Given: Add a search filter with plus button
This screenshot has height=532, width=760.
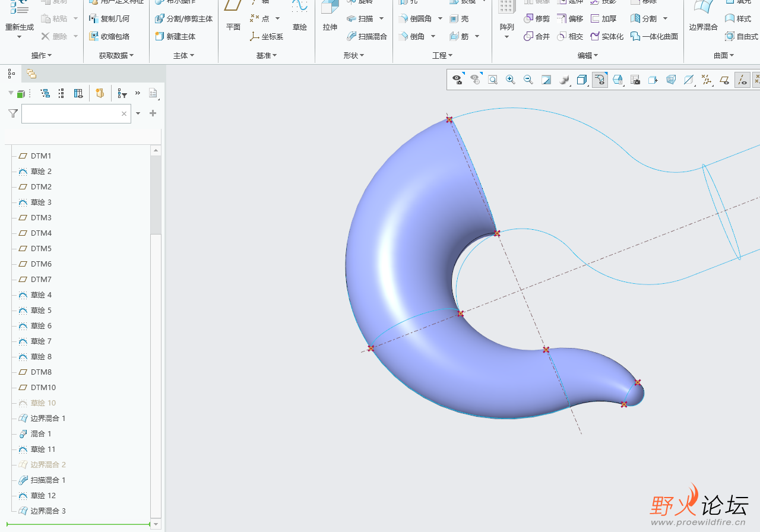Looking at the screenshot, I should pyautogui.click(x=153, y=113).
